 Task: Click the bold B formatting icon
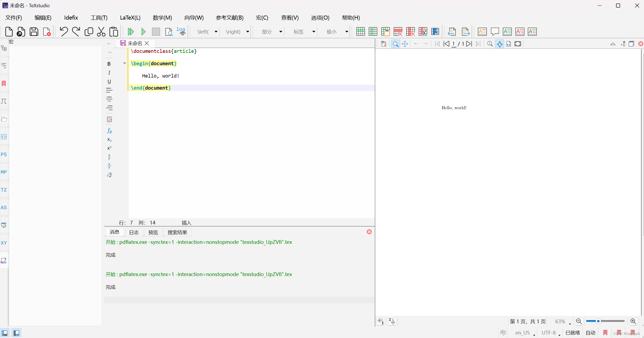(x=109, y=64)
